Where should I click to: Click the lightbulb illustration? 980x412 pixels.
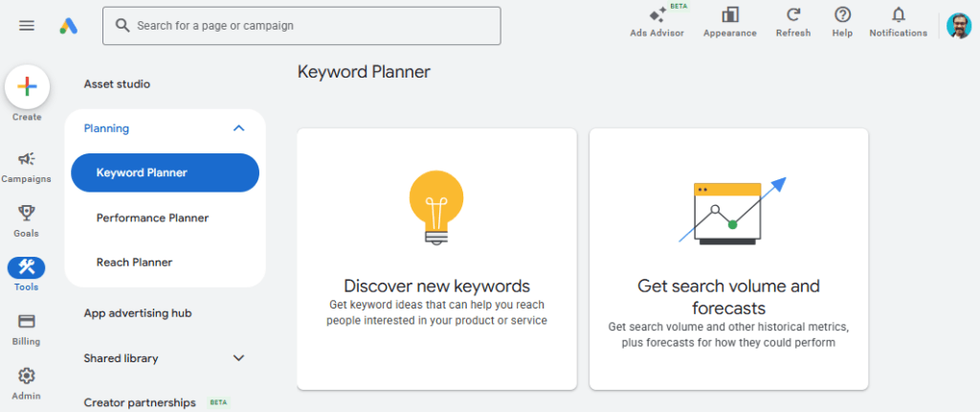436,207
